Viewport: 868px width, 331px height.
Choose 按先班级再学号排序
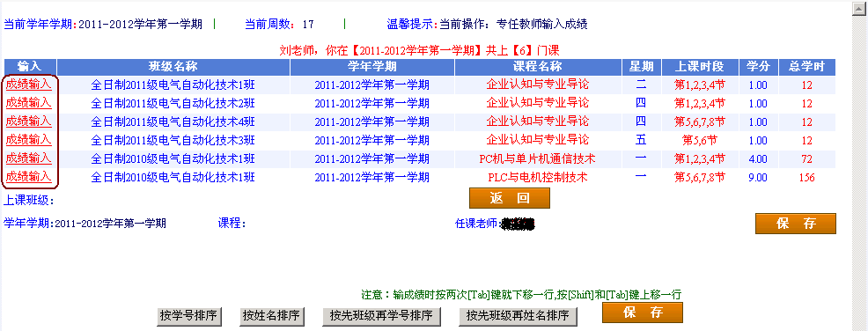[x=381, y=316]
